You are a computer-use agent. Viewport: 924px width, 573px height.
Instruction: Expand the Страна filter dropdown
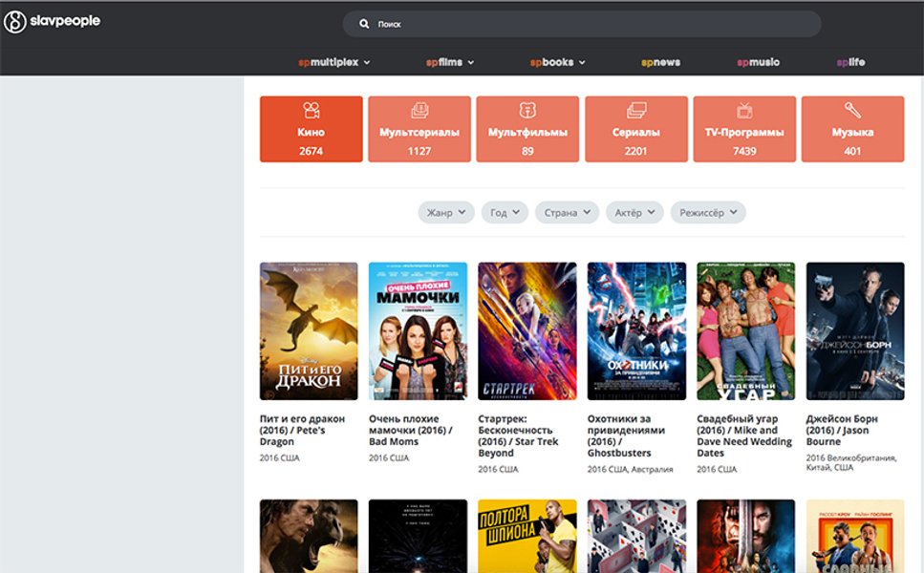(x=567, y=212)
